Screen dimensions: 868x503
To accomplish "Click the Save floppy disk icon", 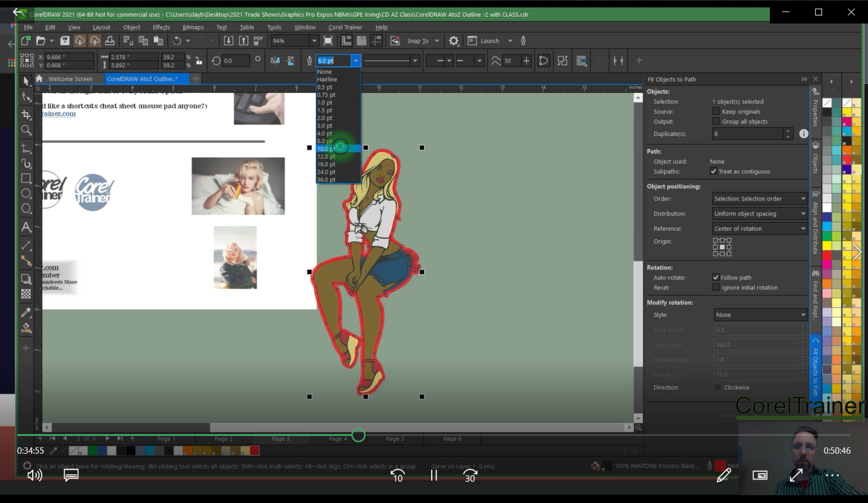I will (x=65, y=41).
